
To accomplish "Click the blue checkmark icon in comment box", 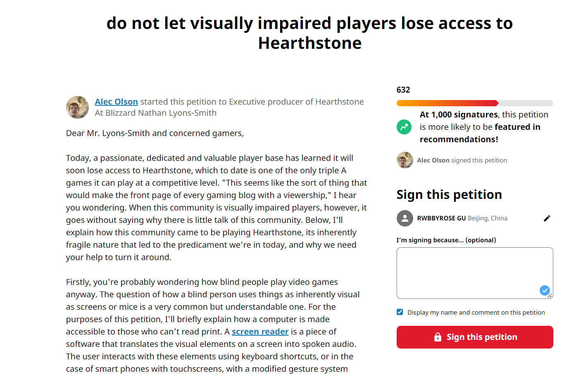I will pyautogui.click(x=544, y=290).
